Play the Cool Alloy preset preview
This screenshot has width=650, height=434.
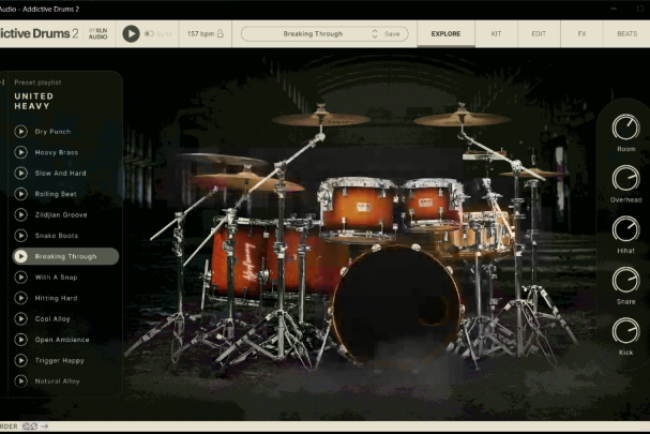click(21, 319)
